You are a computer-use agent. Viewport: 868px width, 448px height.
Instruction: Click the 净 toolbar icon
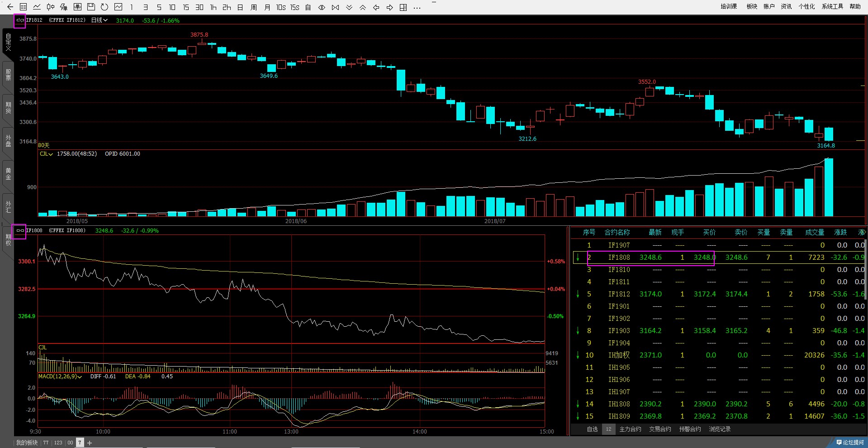click(x=64, y=7)
